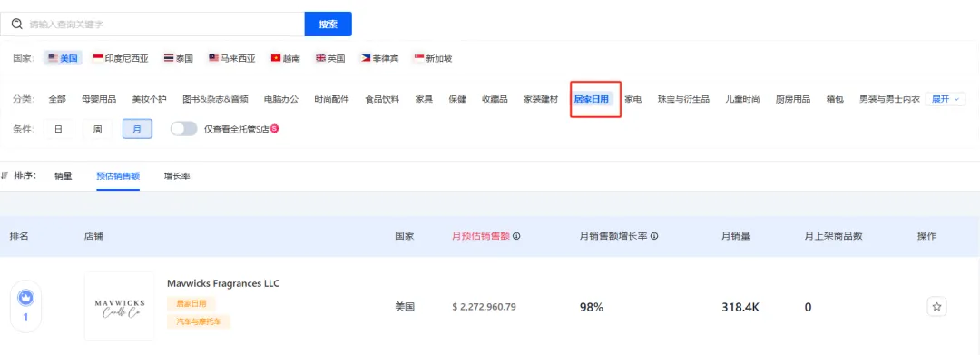This screenshot has height=355, width=980.
Task: Select 泰国 country filter
Action: click(179, 58)
